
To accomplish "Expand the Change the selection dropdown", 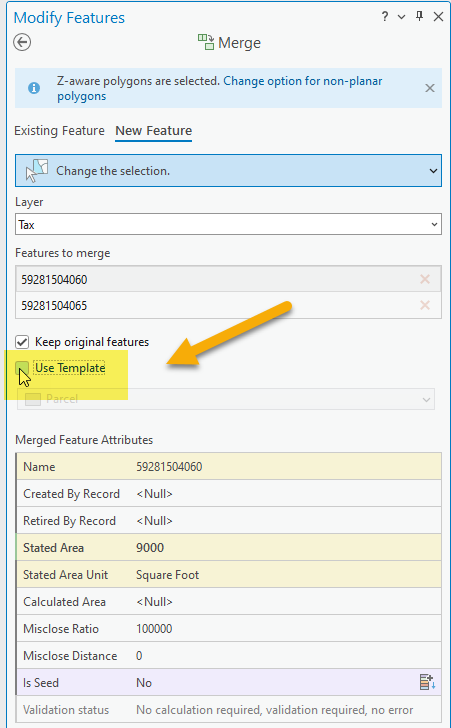I will coord(433,171).
